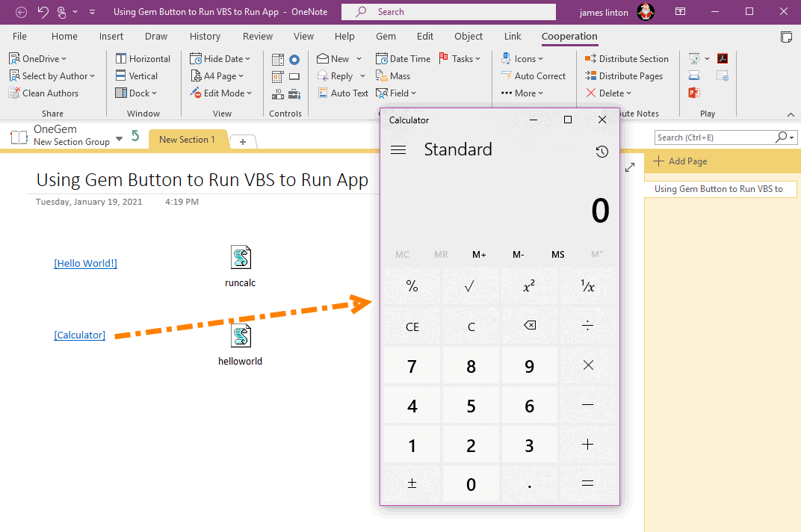The image size is (801, 532).
Task: Add a new section with plus tab
Action: 243,141
